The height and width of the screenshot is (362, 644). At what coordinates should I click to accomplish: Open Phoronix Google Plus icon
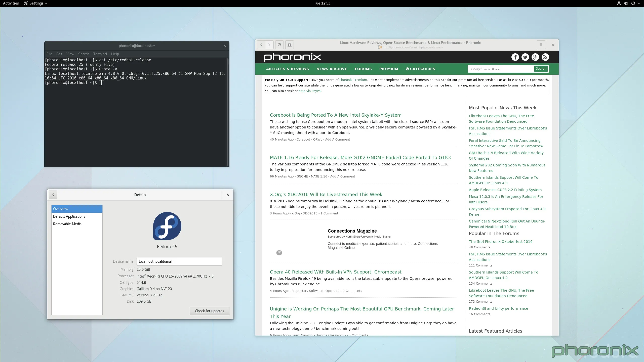(x=535, y=57)
